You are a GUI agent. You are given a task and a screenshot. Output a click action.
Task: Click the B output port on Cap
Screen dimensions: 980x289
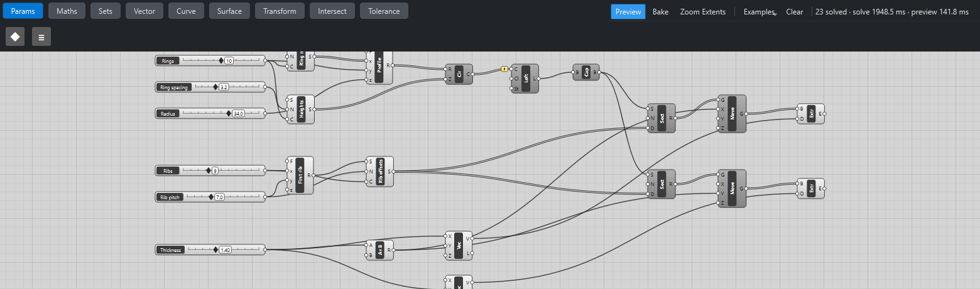click(x=599, y=73)
